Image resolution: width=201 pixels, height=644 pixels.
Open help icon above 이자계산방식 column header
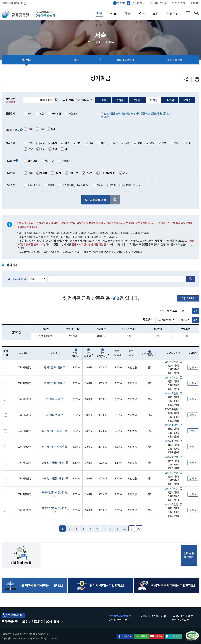(149, 351)
